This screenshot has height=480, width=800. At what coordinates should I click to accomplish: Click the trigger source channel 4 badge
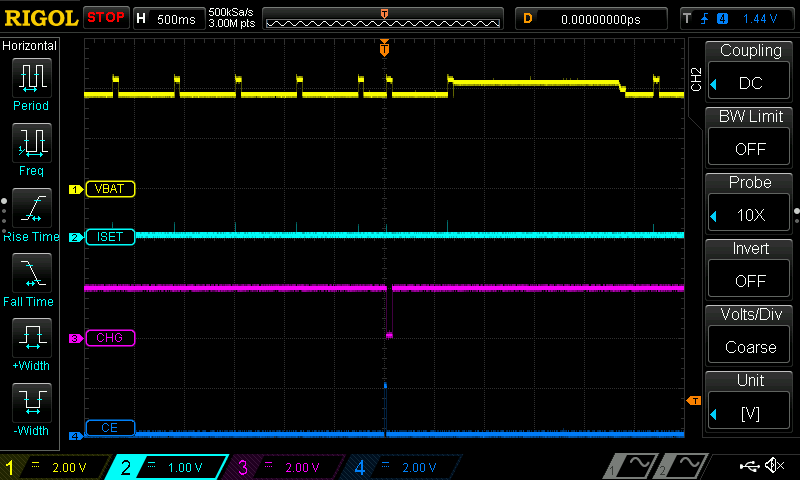(722, 19)
